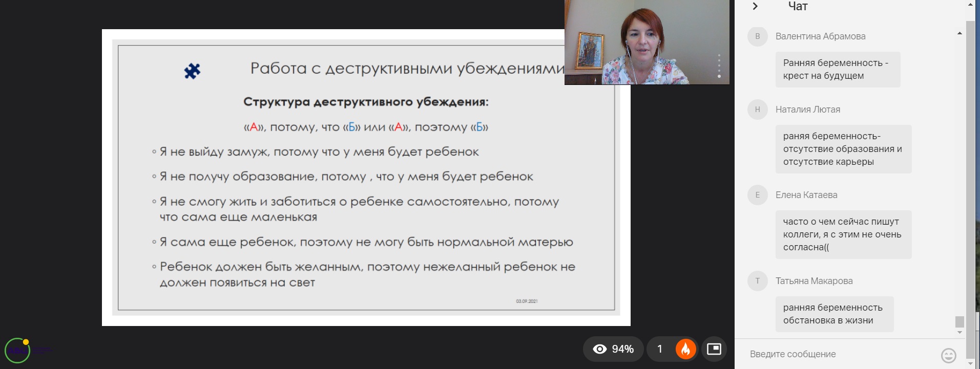Click Валентина Абрамова's avatar icon

tap(757, 36)
